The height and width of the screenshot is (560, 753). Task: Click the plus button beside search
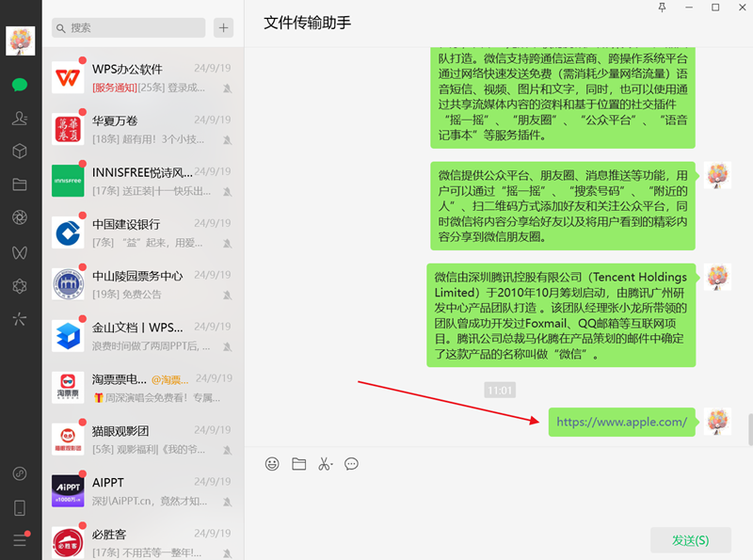click(x=223, y=28)
